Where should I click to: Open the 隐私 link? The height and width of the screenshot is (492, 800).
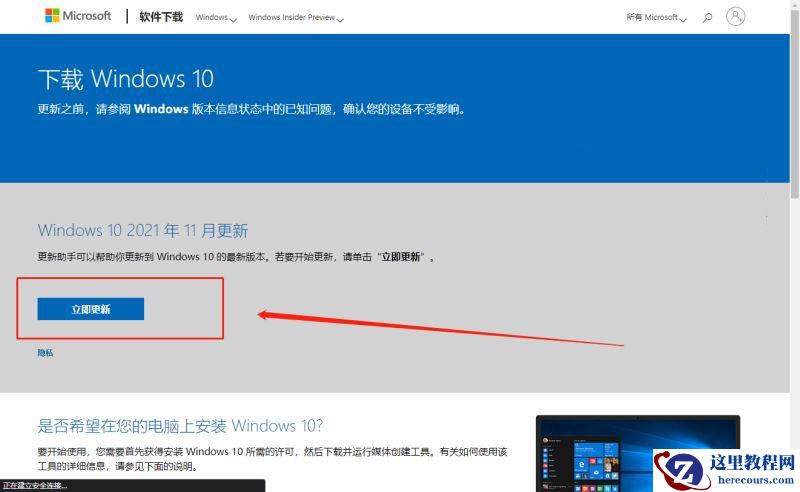(x=45, y=353)
